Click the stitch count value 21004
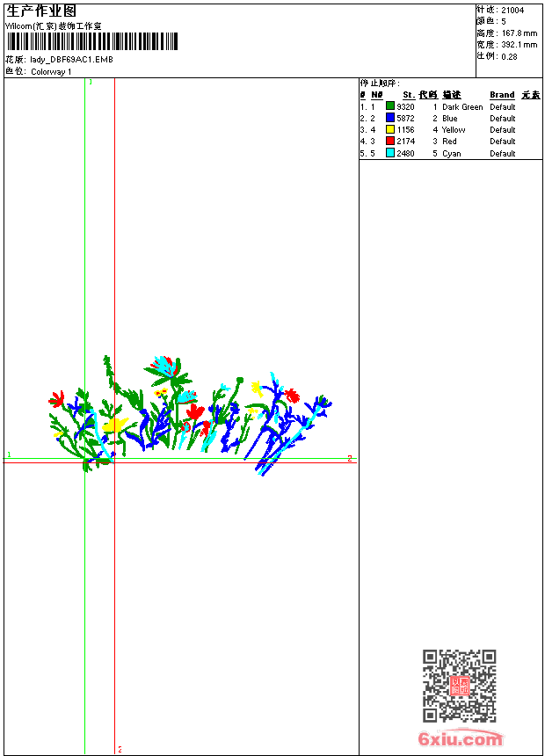 click(x=512, y=11)
